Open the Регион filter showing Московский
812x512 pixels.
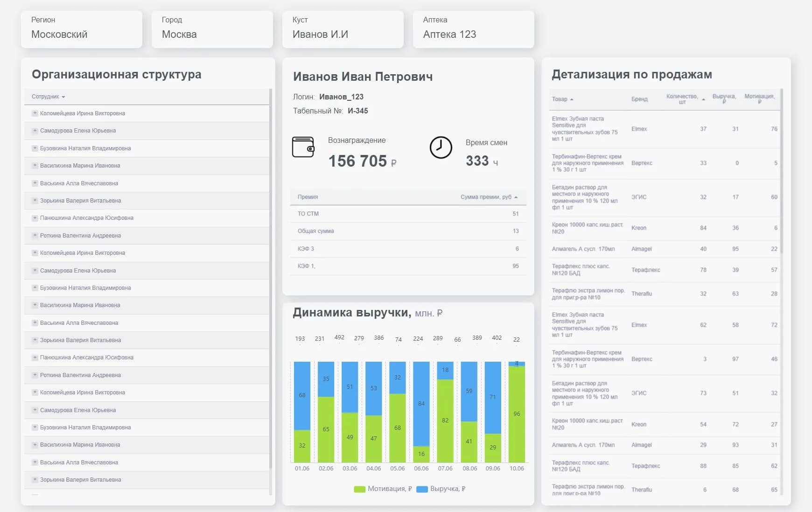tap(82, 29)
